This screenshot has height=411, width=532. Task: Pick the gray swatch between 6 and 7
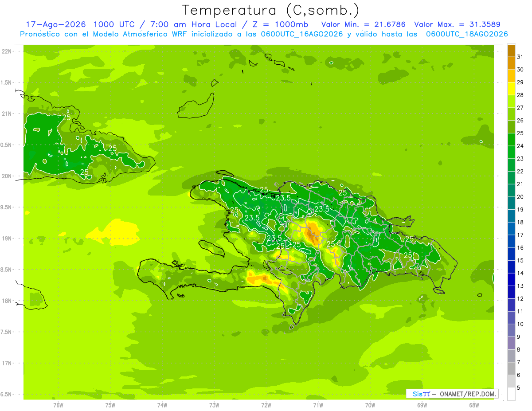coord(511,369)
